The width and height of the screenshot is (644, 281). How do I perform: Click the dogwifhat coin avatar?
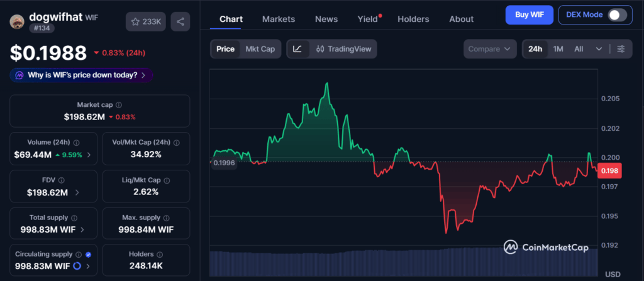click(17, 22)
